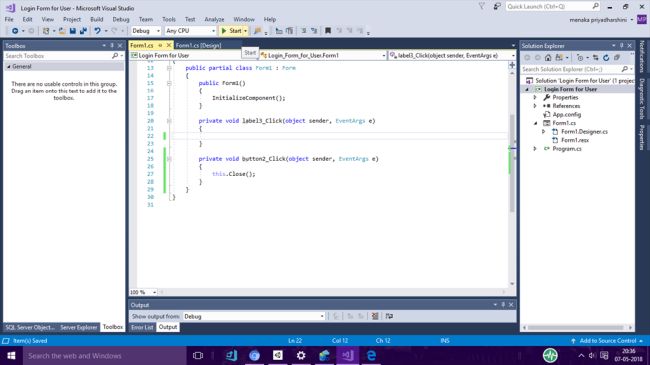650x365 pixels.
Task: Collapse the Form1 class outlining box
Action: (169, 68)
